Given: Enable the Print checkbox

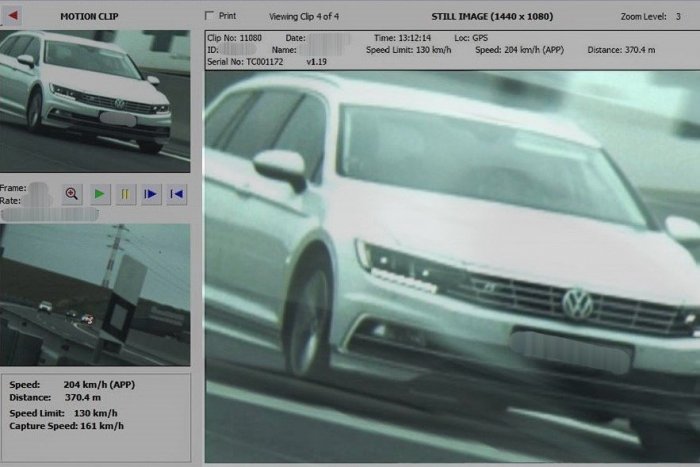Looking at the screenshot, I should click(x=209, y=16).
